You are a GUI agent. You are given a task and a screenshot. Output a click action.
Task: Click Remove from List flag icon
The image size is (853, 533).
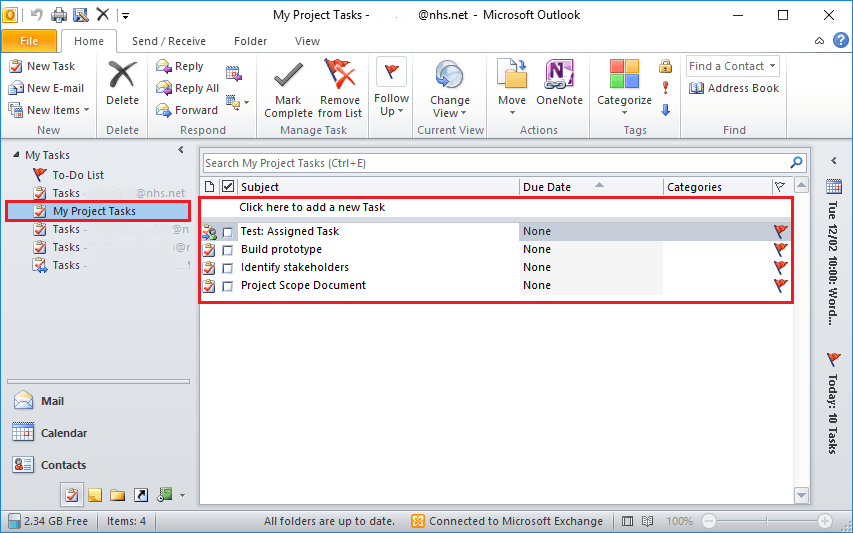(x=340, y=75)
